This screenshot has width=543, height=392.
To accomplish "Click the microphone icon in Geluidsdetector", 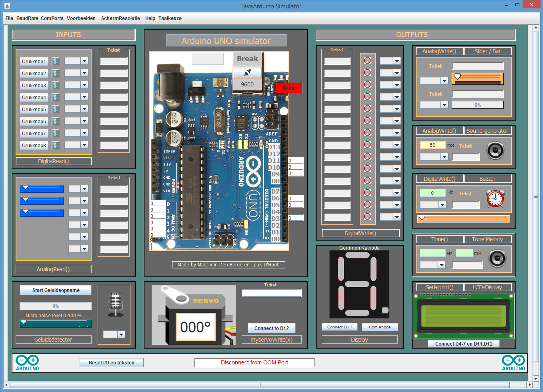I will point(116,305).
